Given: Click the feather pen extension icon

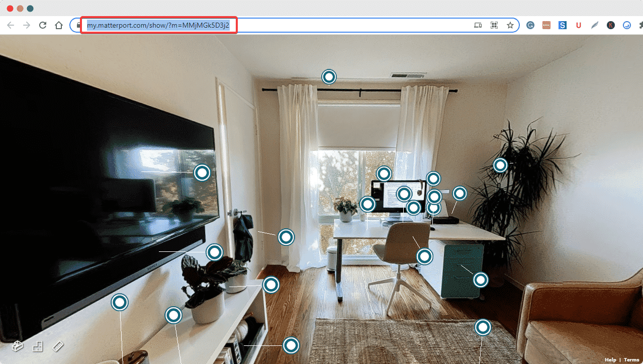Looking at the screenshot, I should [594, 25].
